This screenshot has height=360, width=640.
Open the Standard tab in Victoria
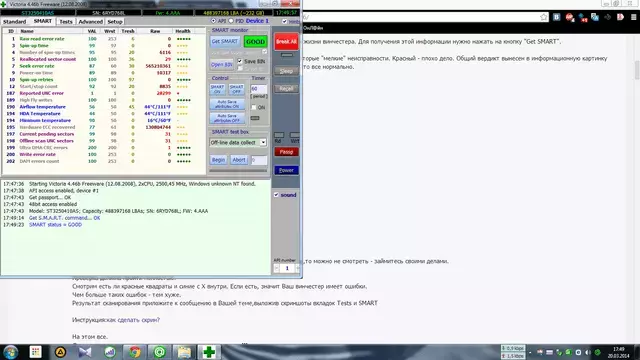click(15, 22)
